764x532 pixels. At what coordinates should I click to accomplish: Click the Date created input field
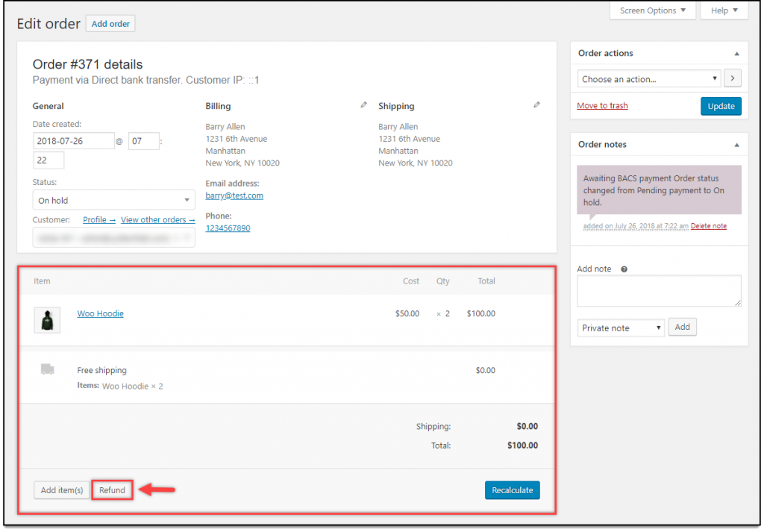coord(74,140)
